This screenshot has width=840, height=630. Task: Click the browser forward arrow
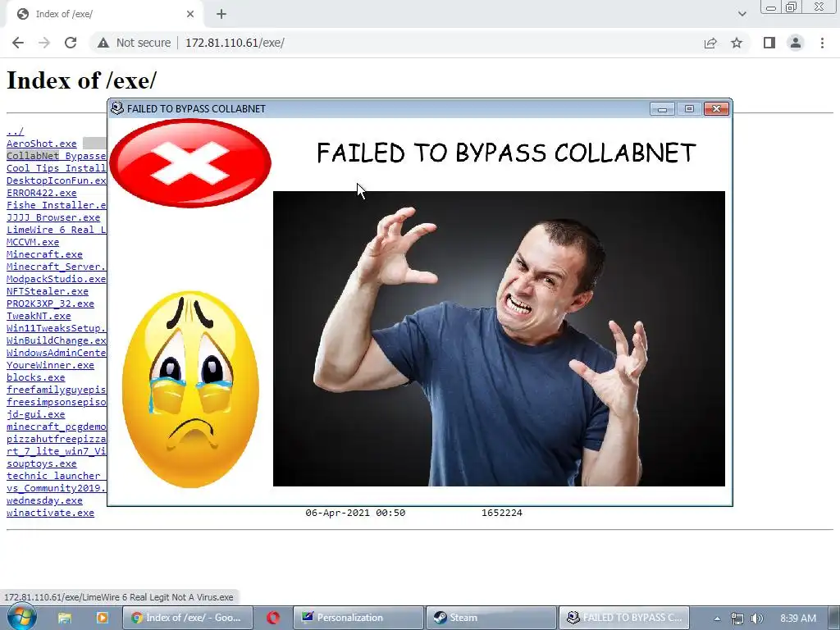click(44, 43)
